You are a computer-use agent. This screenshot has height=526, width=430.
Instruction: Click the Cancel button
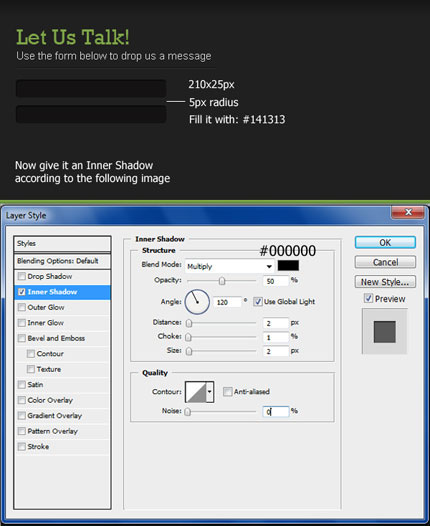(385, 262)
